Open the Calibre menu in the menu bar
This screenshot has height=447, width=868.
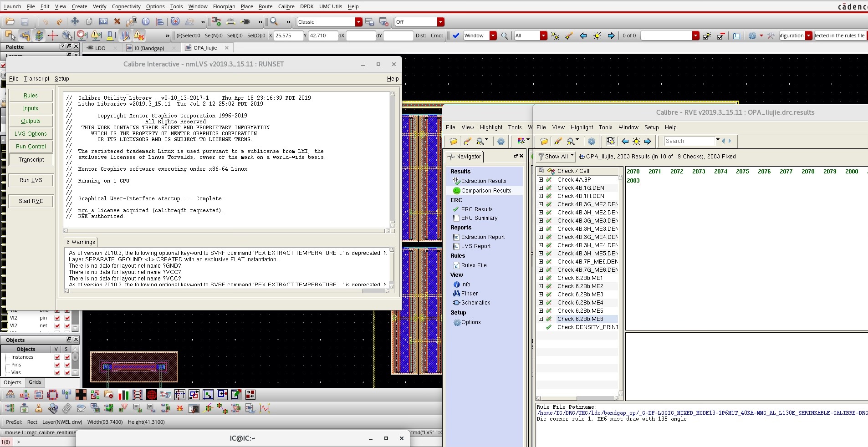point(286,6)
